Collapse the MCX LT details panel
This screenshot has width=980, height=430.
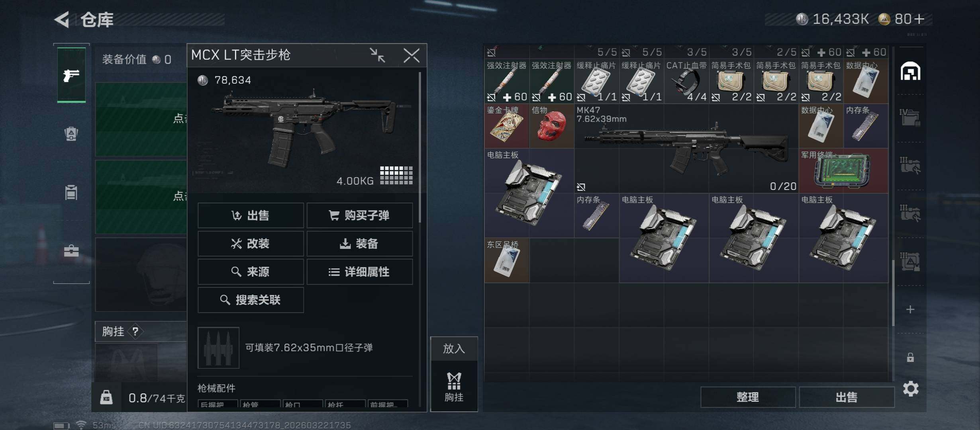(x=377, y=55)
